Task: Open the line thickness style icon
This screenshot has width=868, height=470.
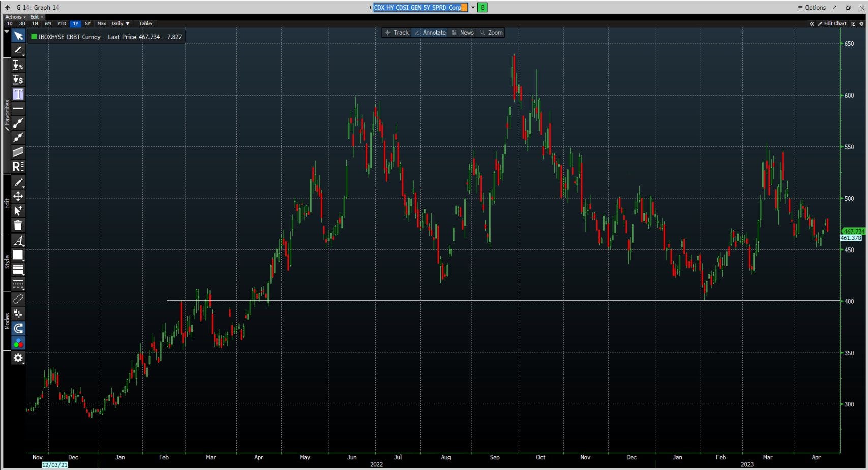Action: click(18, 269)
